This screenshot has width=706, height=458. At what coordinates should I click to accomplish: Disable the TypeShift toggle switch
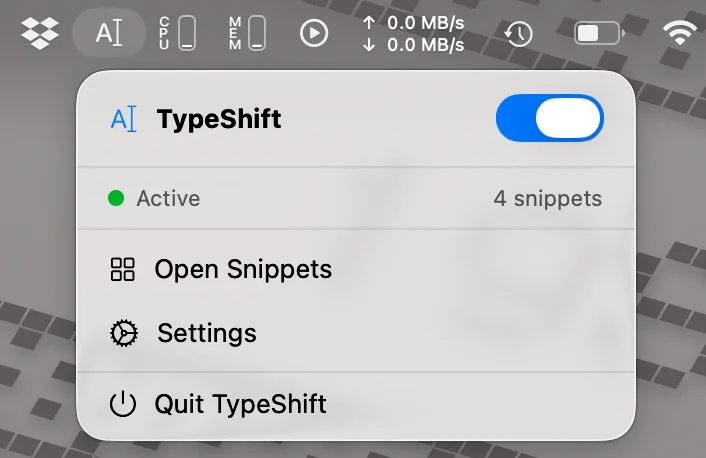550,118
